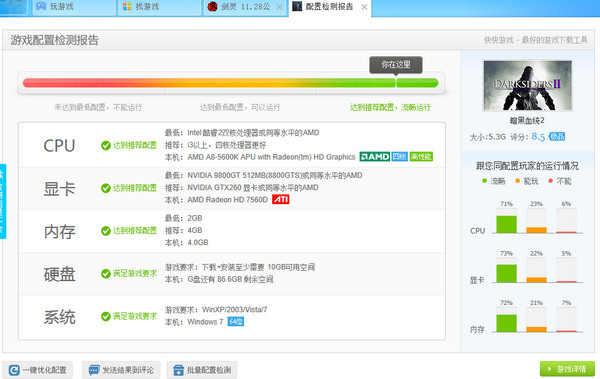Click the green check icon in 硬盘 row
Viewport: 600px width, 379px height.
[x=106, y=274]
